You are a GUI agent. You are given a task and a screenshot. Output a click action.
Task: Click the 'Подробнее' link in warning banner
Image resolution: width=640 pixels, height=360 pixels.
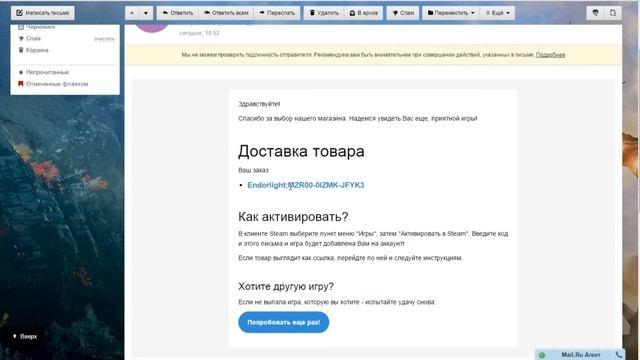pyautogui.click(x=550, y=55)
